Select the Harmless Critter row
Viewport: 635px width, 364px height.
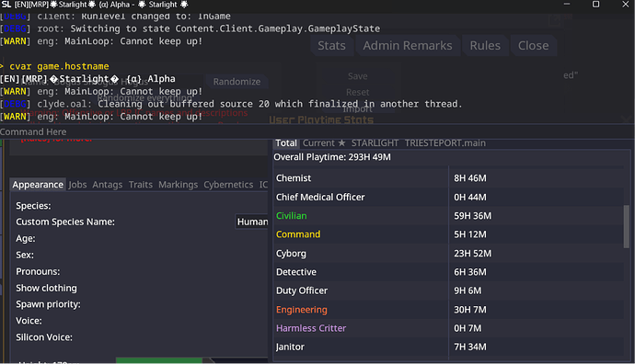click(x=449, y=328)
